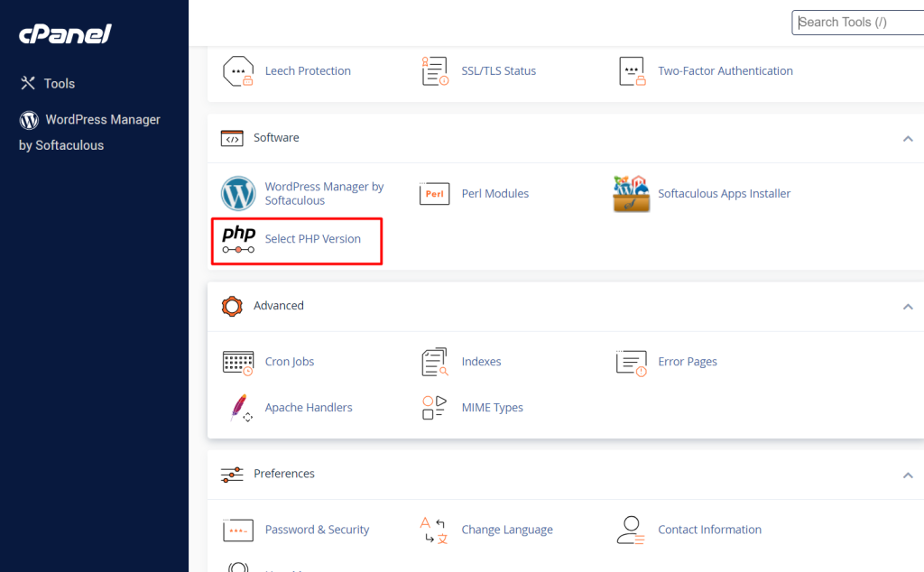Click the Preferences section heading text
Viewport: 924px width, 572px height.
[284, 473]
